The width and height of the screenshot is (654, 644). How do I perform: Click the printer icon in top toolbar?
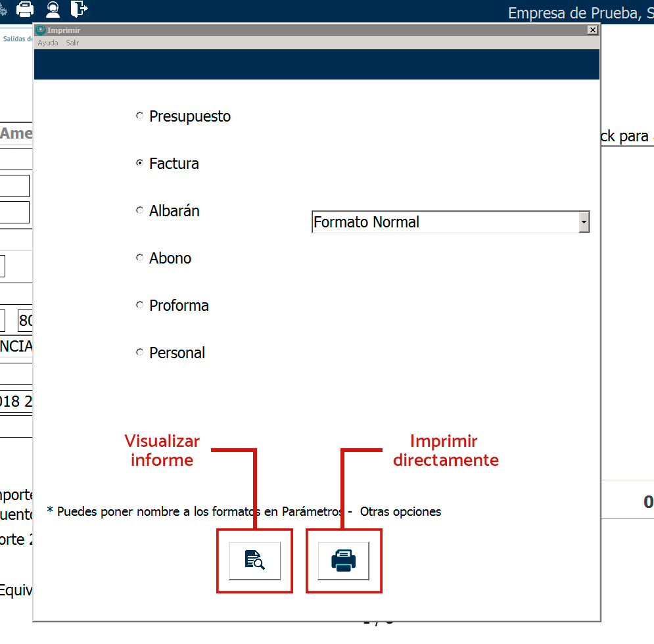point(25,9)
